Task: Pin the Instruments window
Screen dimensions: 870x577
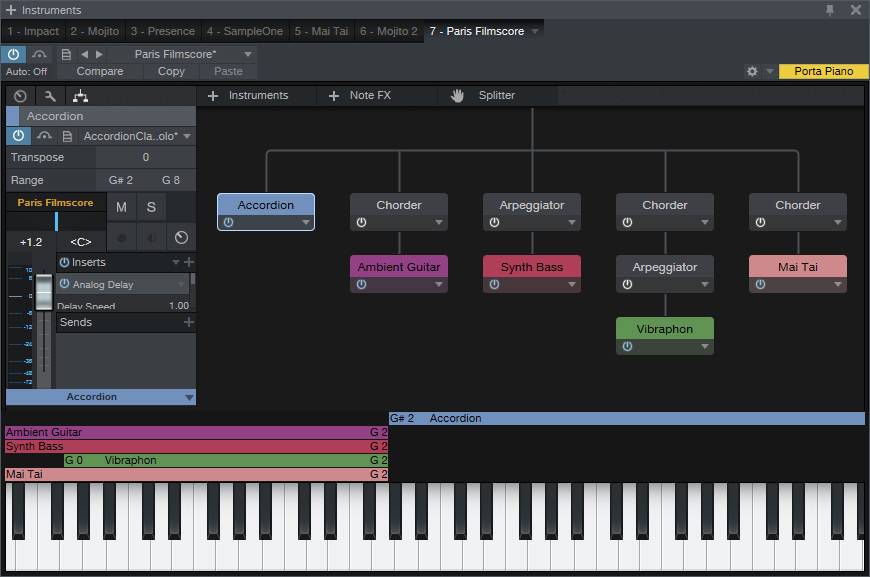Action: click(829, 10)
